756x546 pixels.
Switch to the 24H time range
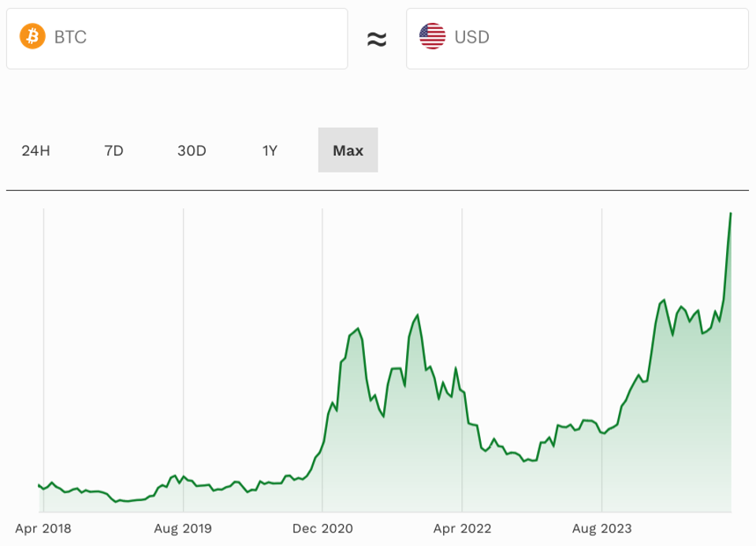[35, 150]
